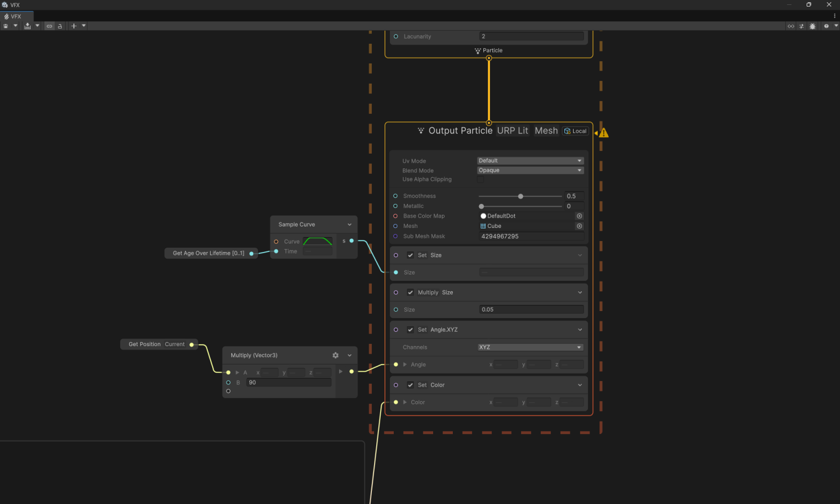Click the lock icon in the toolbar
Screen dimensions: 840x504
pyautogui.click(x=60, y=26)
